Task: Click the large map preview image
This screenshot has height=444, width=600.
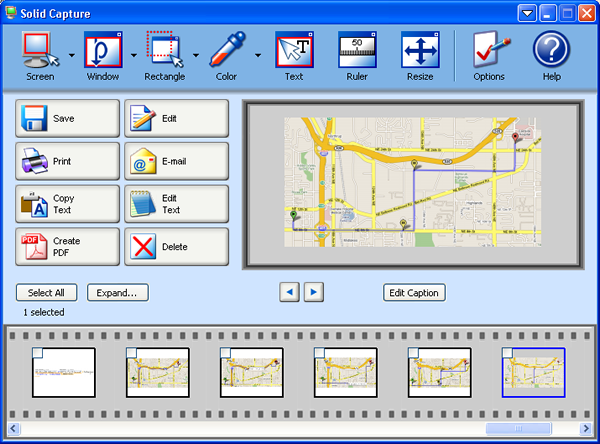Action: (x=412, y=182)
